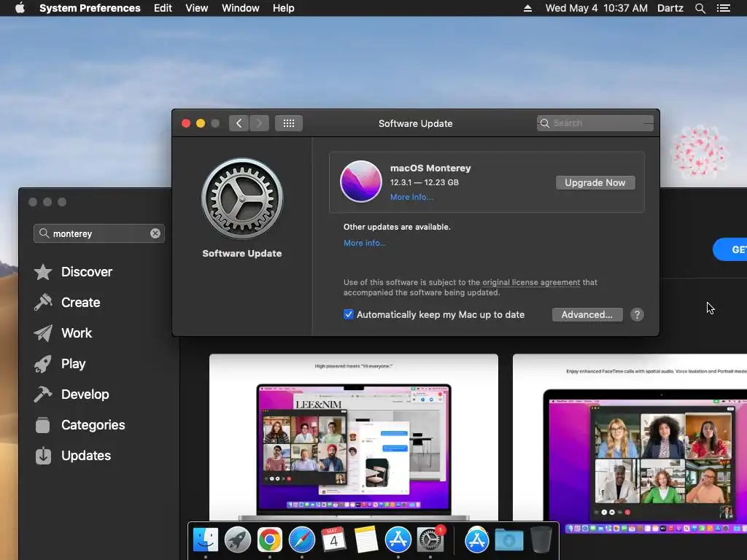Open Google Chrome from the Dock

point(270,540)
